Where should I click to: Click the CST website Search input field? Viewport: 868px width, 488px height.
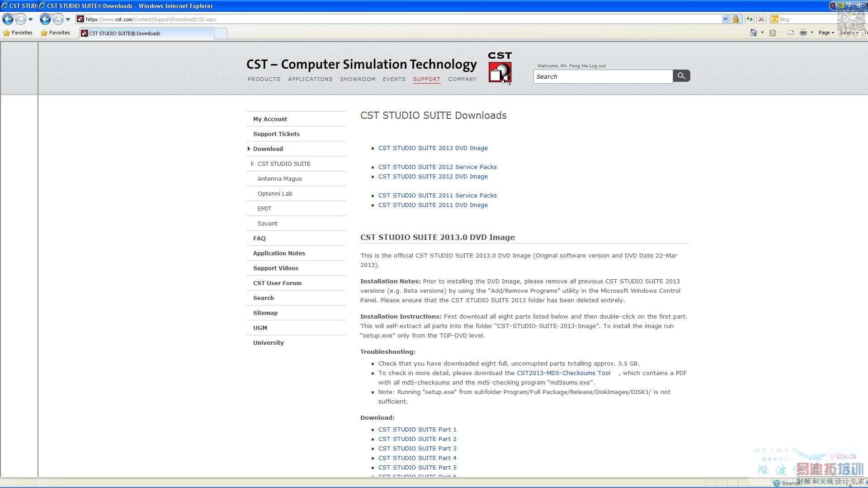click(x=603, y=76)
